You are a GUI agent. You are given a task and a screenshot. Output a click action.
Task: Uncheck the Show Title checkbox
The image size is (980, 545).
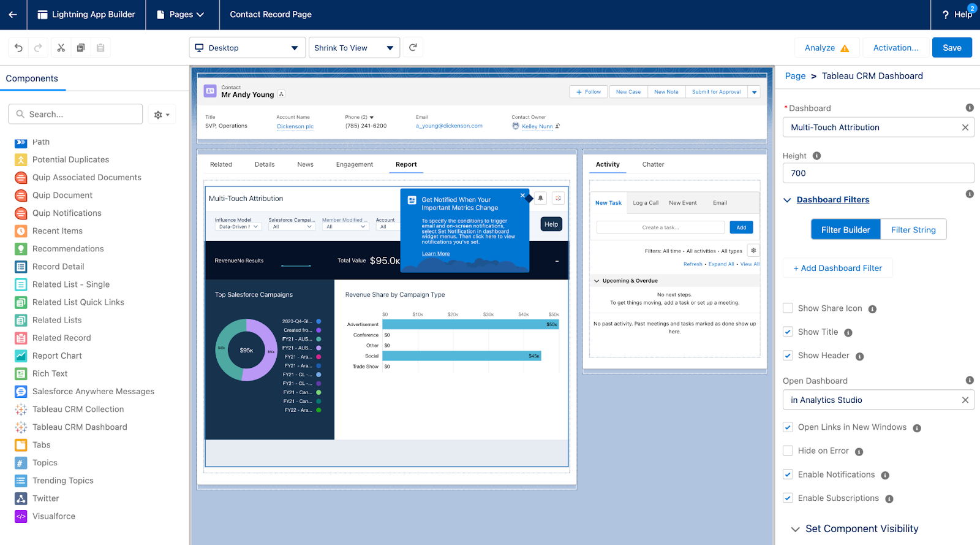pyautogui.click(x=788, y=332)
